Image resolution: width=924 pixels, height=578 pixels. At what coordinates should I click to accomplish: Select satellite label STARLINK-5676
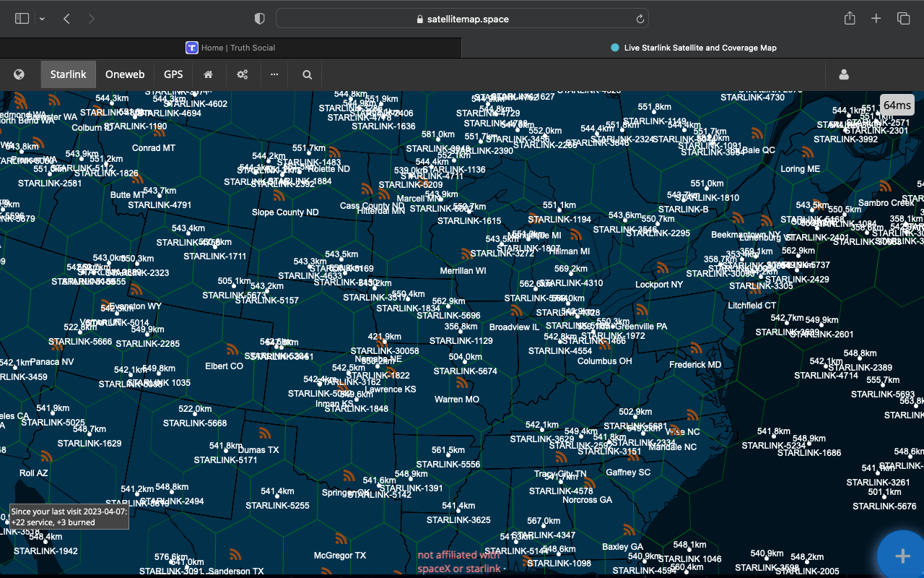coord(884,506)
